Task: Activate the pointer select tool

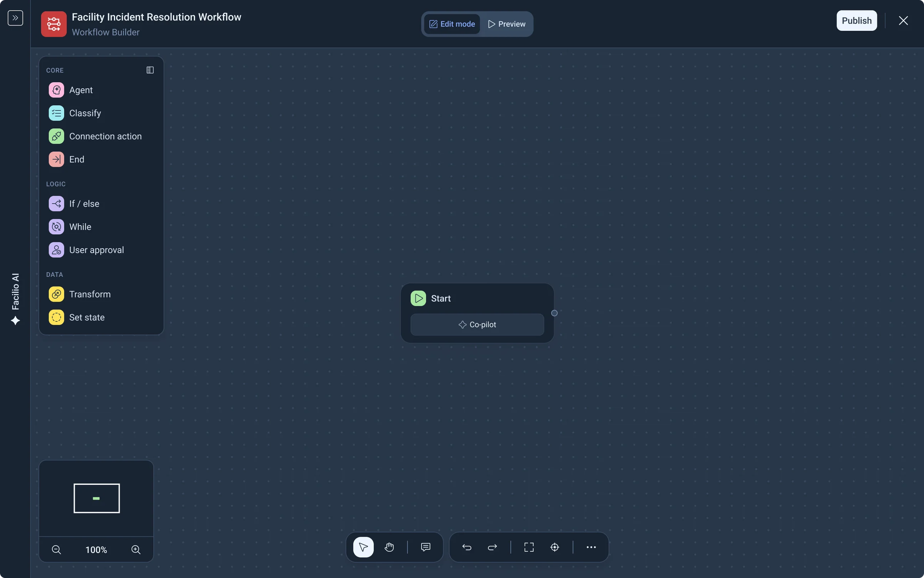Action: point(363,547)
